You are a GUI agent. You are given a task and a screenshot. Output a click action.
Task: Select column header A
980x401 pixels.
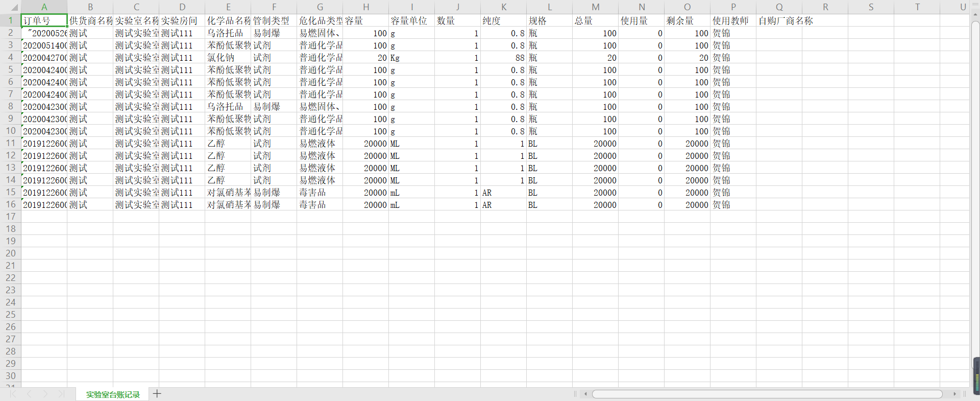pyautogui.click(x=44, y=7)
